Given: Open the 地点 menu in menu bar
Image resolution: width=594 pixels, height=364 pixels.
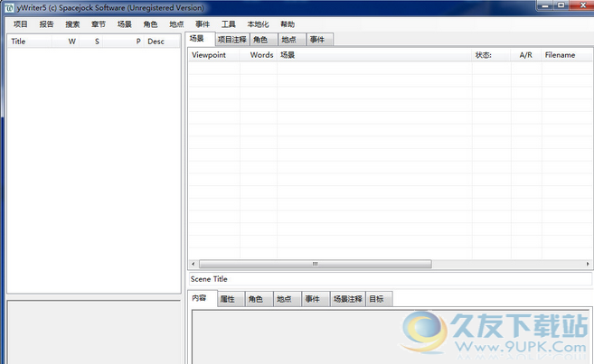Looking at the screenshot, I should pos(176,24).
